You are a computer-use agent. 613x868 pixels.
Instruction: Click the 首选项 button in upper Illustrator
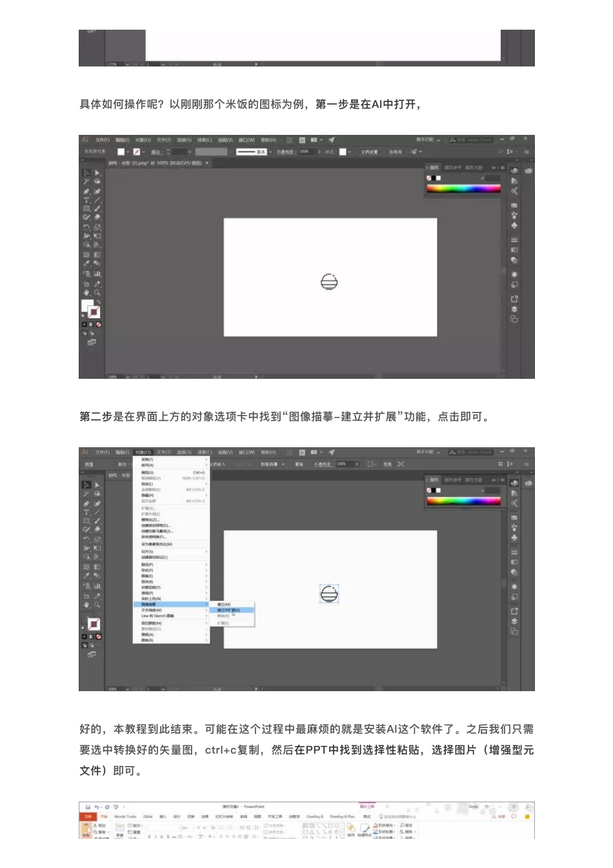(395, 152)
